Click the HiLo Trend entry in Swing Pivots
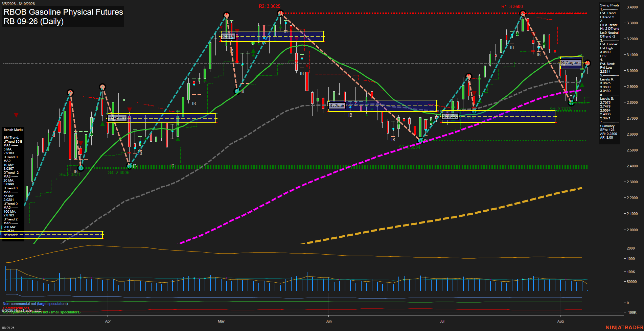Image resolution: width=644 pixels, height=331 pixels. point(609,31)
